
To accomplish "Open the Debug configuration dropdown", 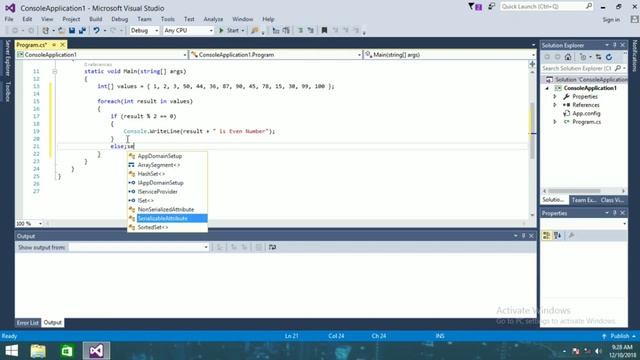I will pos(144,31).
